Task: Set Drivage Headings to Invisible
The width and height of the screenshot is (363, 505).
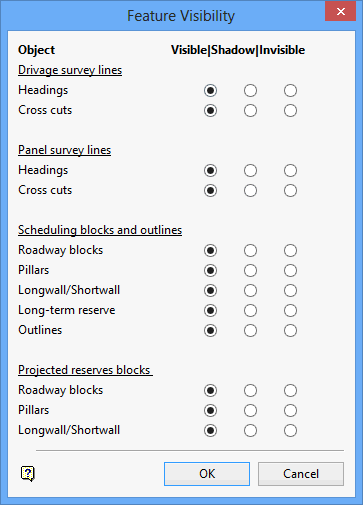Action: pyautogui.click(x=290, y=90)
